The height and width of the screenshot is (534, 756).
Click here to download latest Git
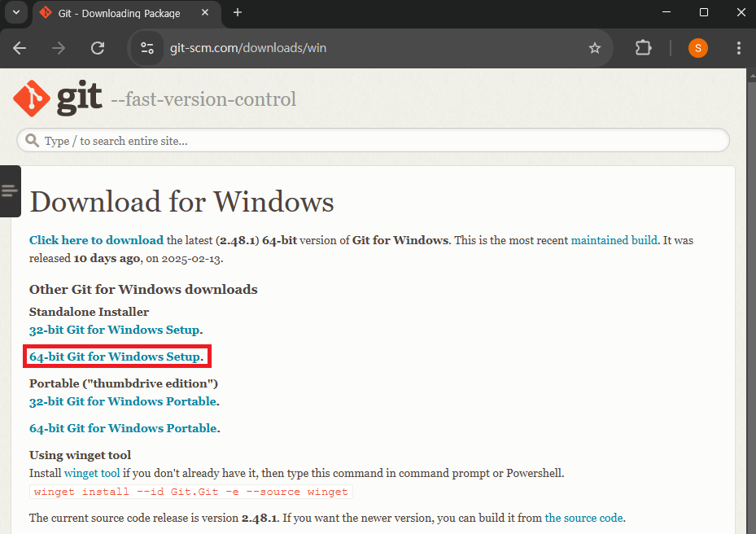pos(96,240)
